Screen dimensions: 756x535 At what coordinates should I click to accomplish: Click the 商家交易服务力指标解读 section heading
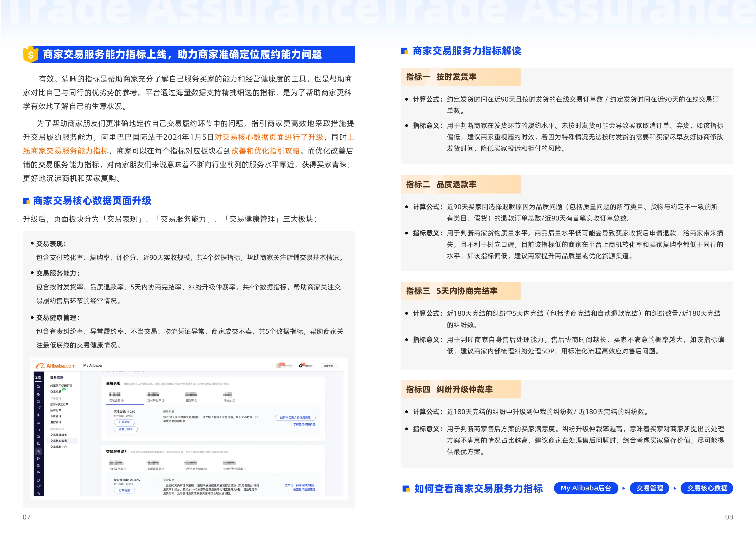[x=467, y=51]
